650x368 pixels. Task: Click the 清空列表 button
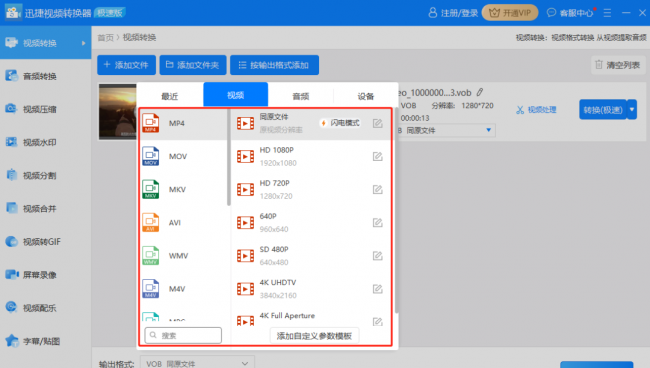618,65
